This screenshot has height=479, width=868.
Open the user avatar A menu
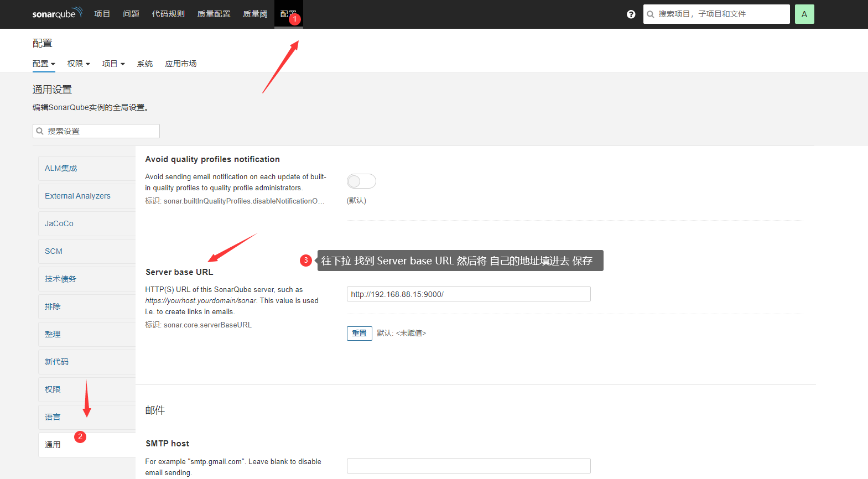tap(804, 14)
